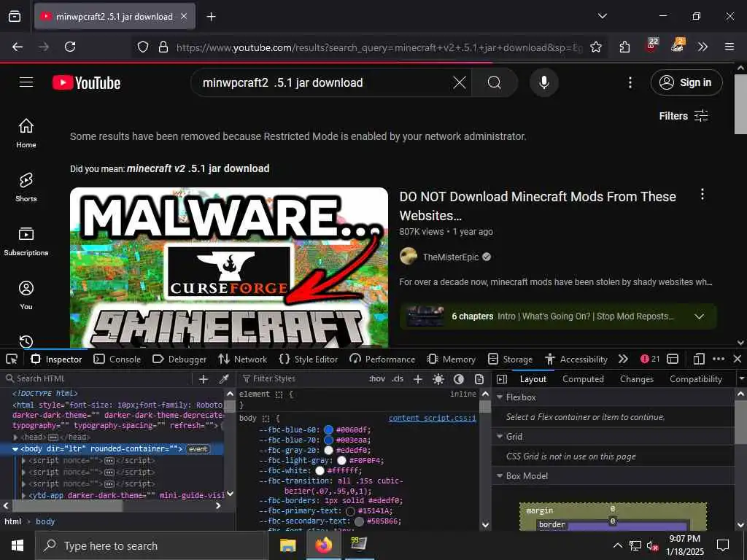This screenshot has height=560, width=747.
Task: Open the MALWARE video thumbnail
Action: pos(229,267)
